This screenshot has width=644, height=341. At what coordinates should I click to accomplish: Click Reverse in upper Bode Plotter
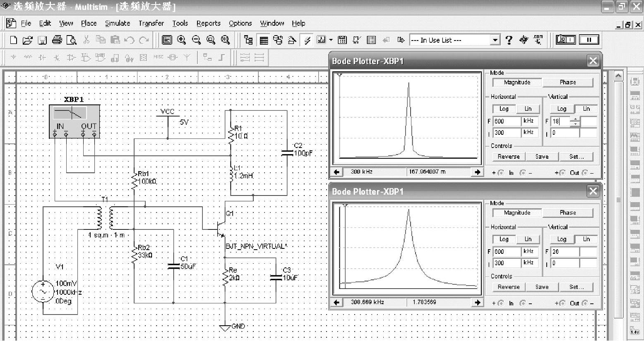[508, 157]
